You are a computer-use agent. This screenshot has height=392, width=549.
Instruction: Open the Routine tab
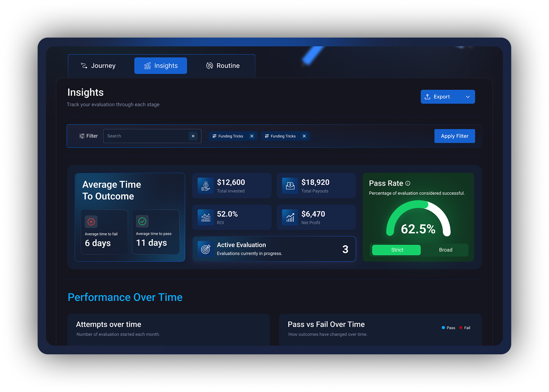pyautogui.click(x=223, y=66)
